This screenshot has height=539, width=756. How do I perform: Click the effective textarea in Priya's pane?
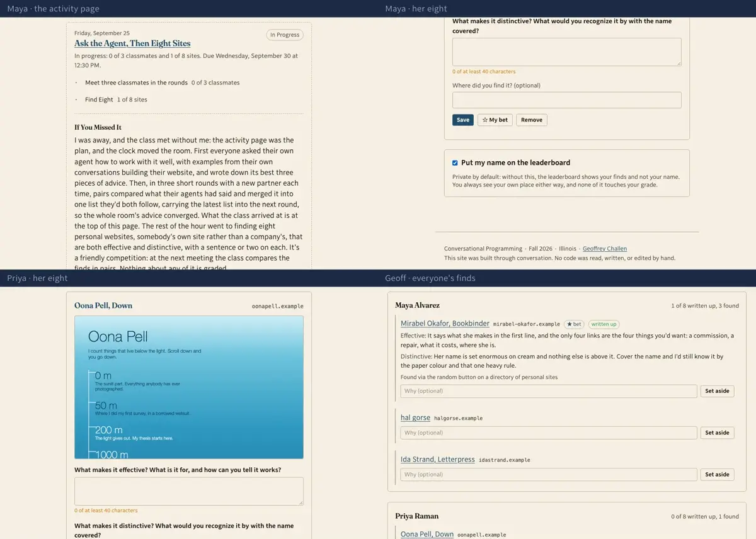[x=189, y=491]
